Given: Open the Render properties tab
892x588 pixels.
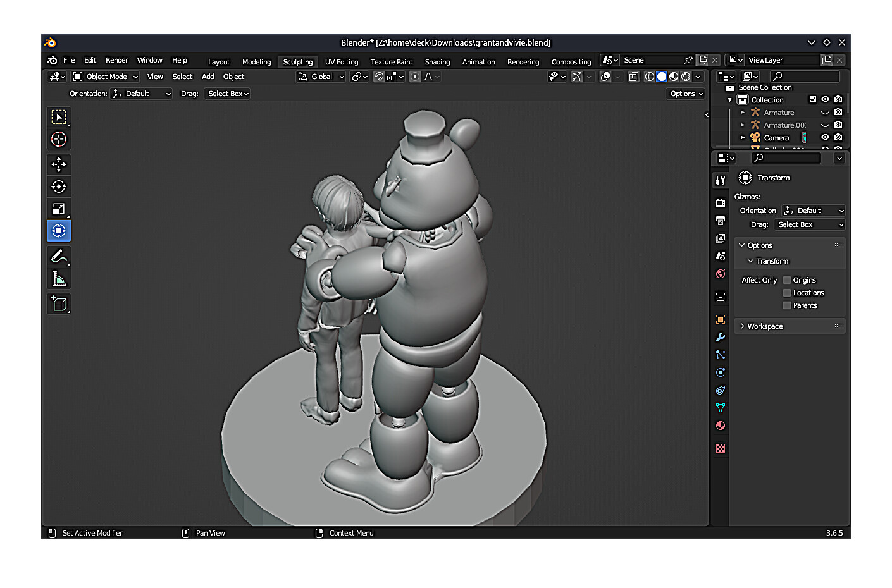Looking at the screenshot, I should pos(720,203).
